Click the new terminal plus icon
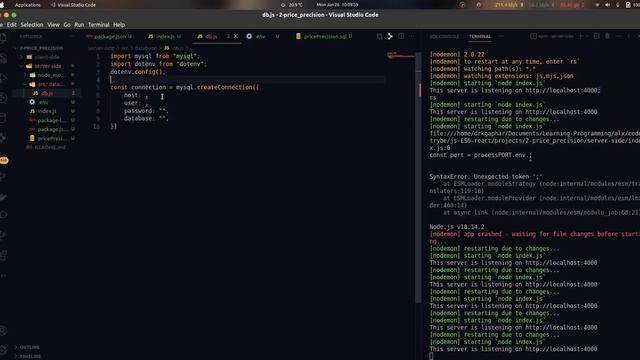 (580, 36)
